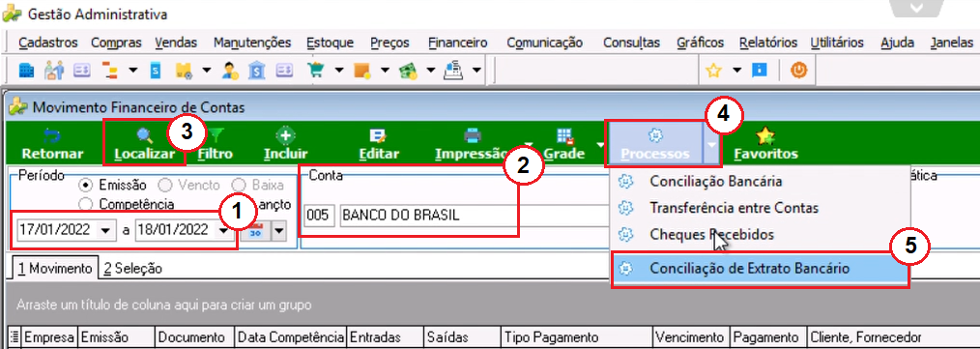
Task: Open the hierarchy chart toolbar icon
Action: point(110,70)
